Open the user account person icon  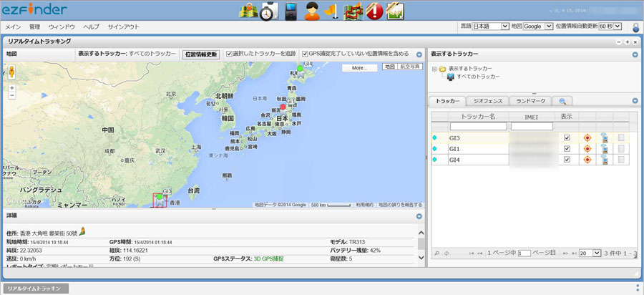312,11
